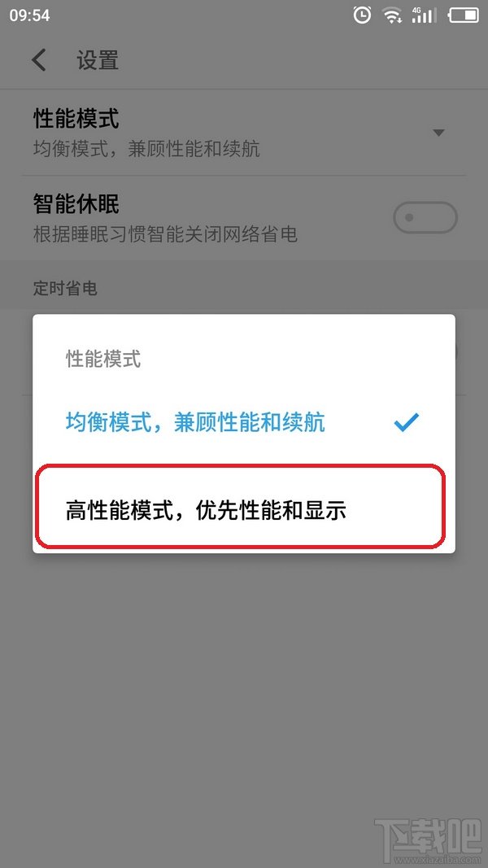Tap the 智能休眠 label text
Image resolution: width=488 pixels, height=868 pixels.
tap(76, 204)
